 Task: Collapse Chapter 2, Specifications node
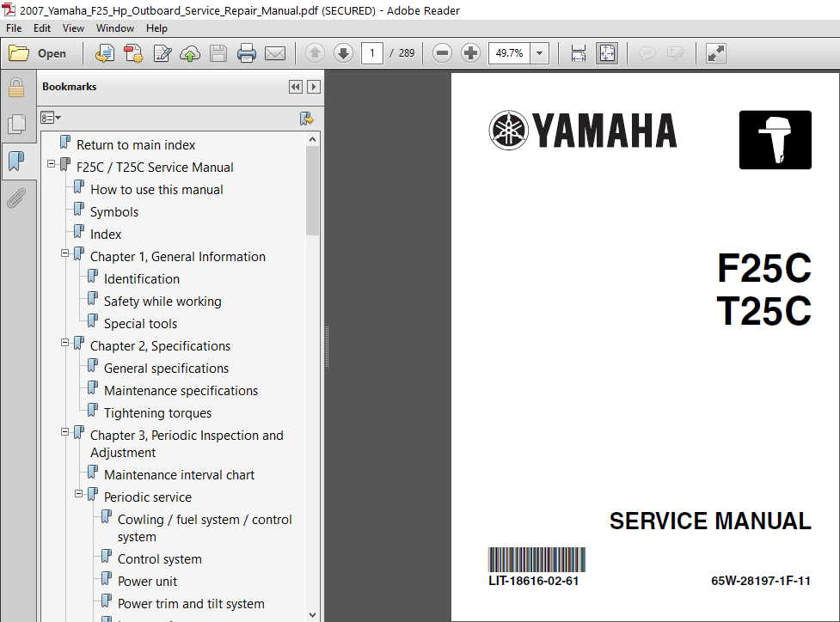tap(64, 343)
